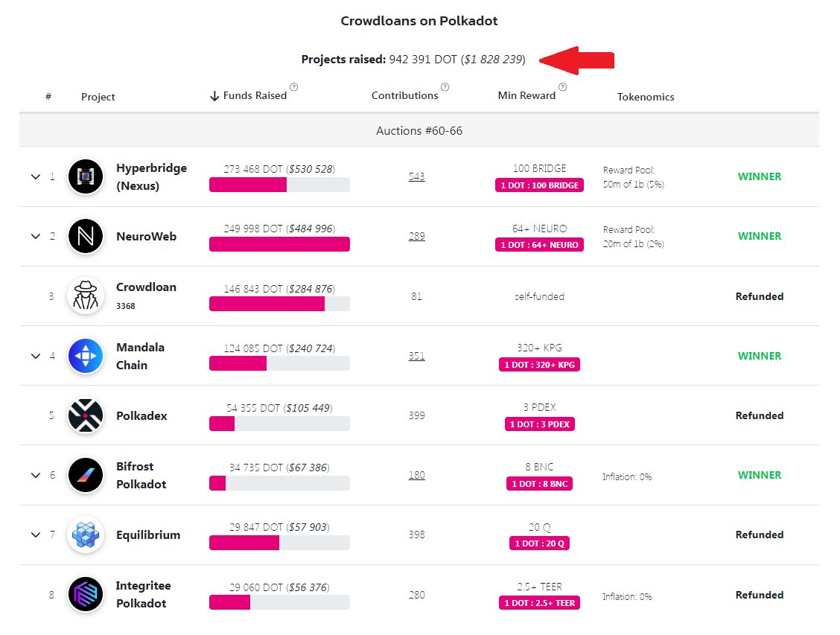Click the NeuroWeb funds raised progress bar
The height and width of the screenshot is (635, 840).
[x=279, y=244]
